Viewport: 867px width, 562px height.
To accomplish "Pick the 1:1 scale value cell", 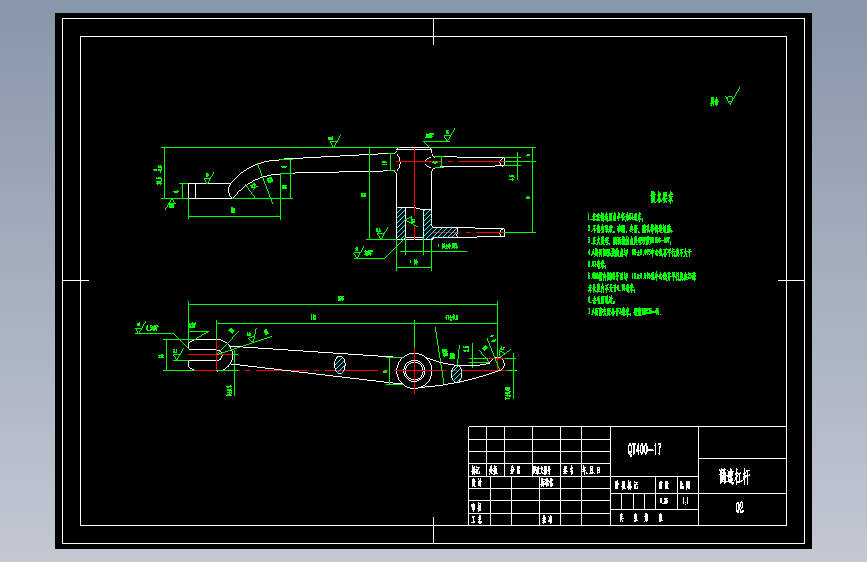I will [686, 501].
